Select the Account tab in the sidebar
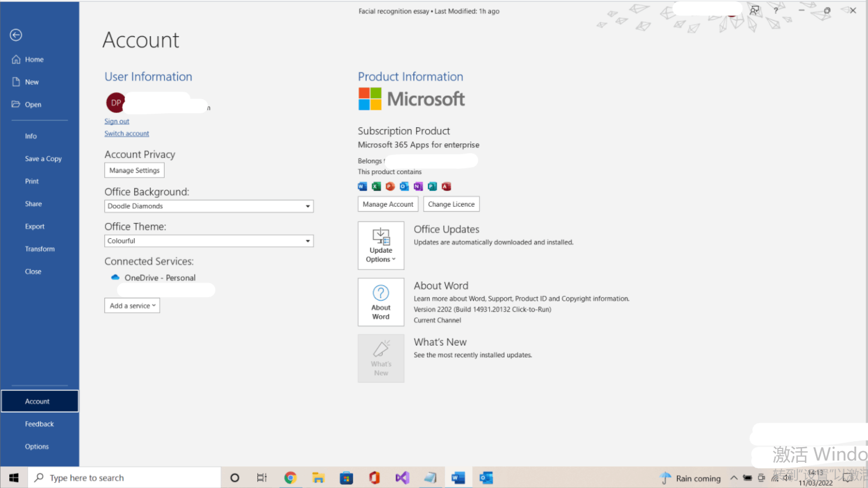This screenshot has height=488, width=868. 40,401
